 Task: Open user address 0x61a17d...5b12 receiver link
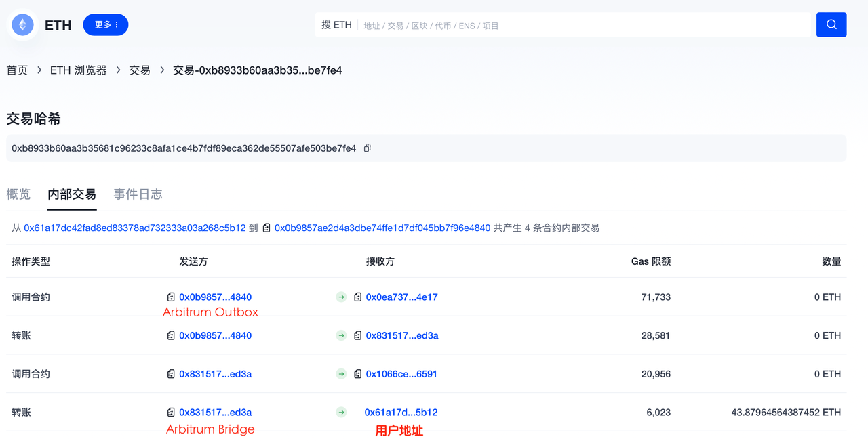coord(401,413)
